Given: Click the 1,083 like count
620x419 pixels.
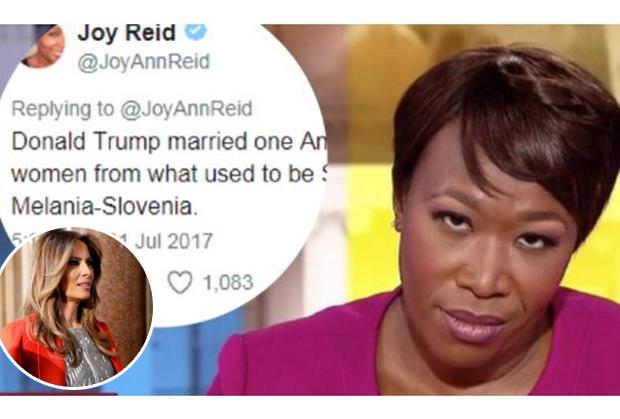Looking at the screenshot, I should (228, 282).
